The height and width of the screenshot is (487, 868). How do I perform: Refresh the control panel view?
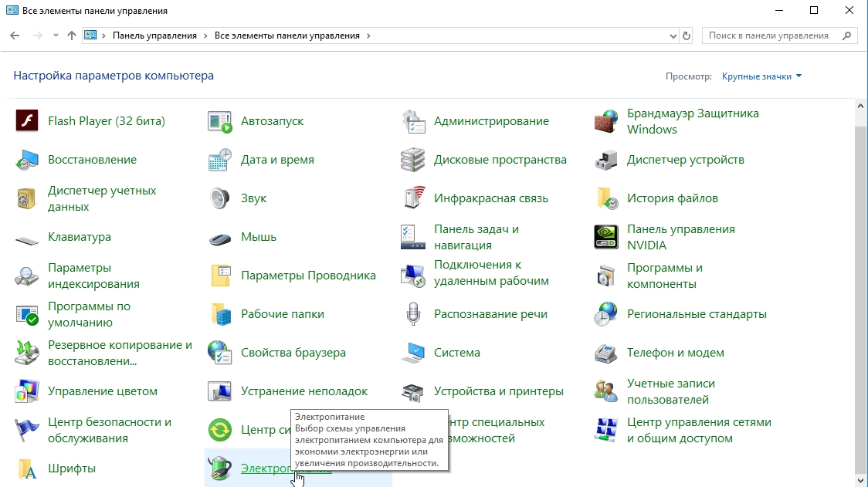click(687, 36)
